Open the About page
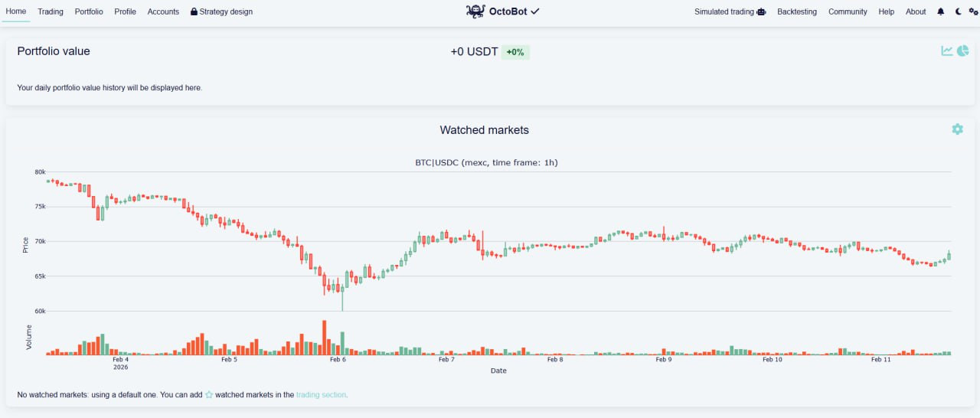The image size is (980, 418). click(916, 11)
